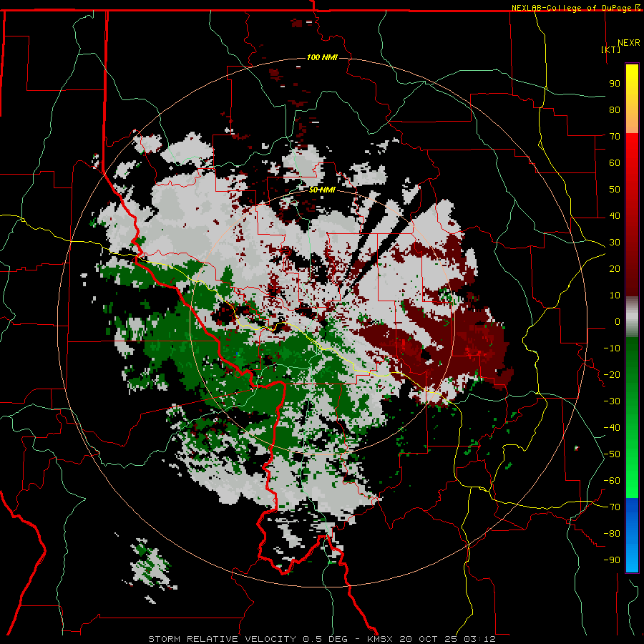Select the 60 value on velocity scale
The image size is (644, 644).
[615, 163]
